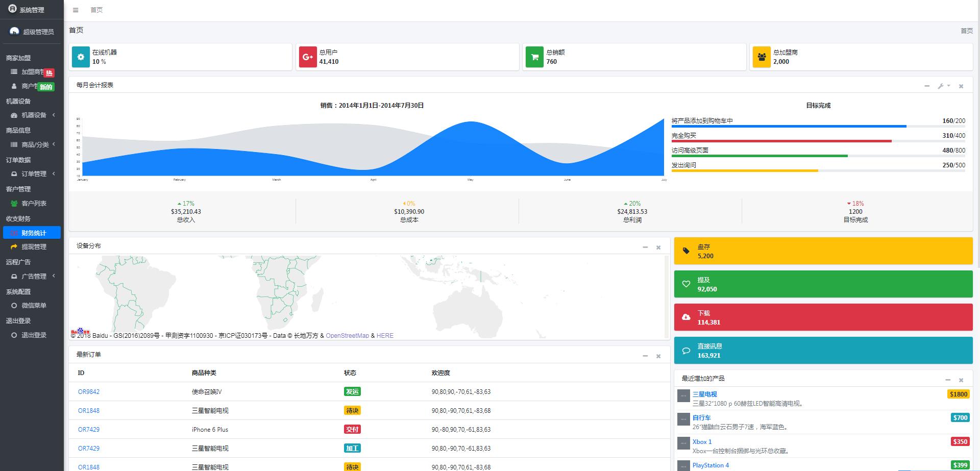Viewport: 980px width, 471px height.
Task: Open the 自行车 product link
Action: tap(702, 418)
